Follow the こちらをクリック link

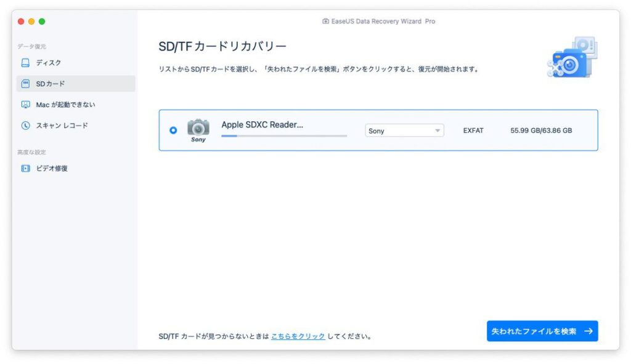298,336
